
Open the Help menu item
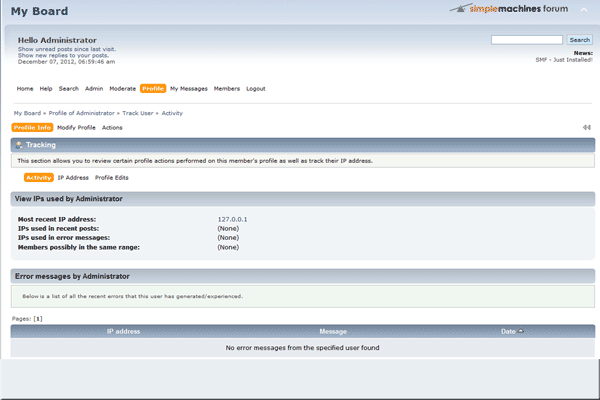[46, 89]
